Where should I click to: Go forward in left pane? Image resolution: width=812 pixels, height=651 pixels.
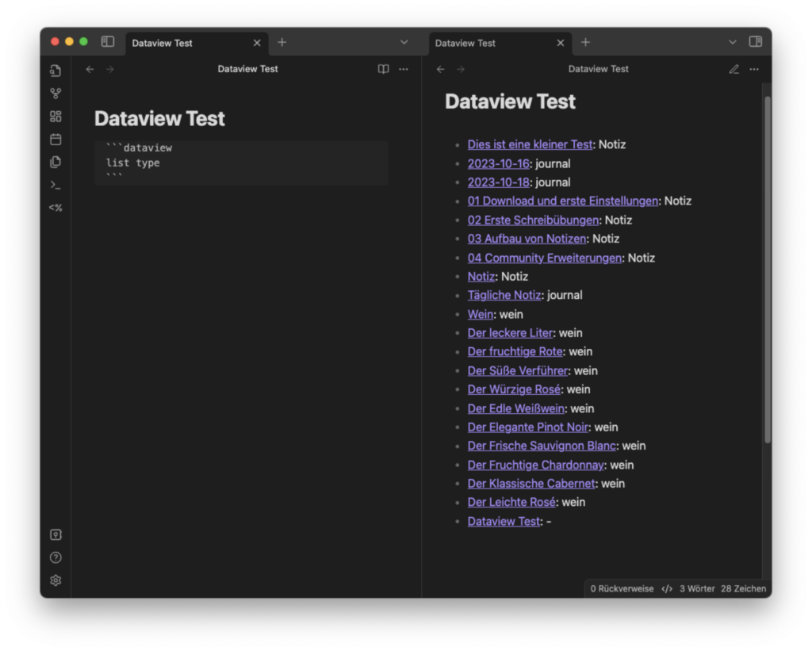pos(109,69)
